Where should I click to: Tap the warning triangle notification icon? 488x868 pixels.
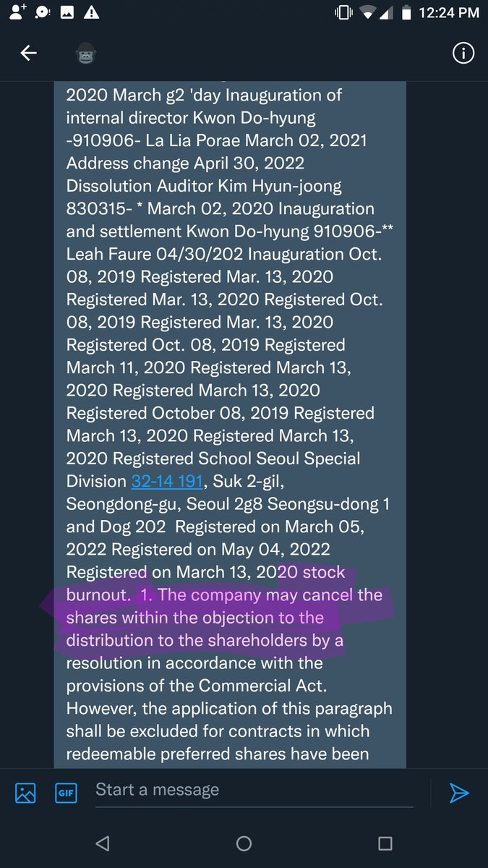tap(92, 12)
